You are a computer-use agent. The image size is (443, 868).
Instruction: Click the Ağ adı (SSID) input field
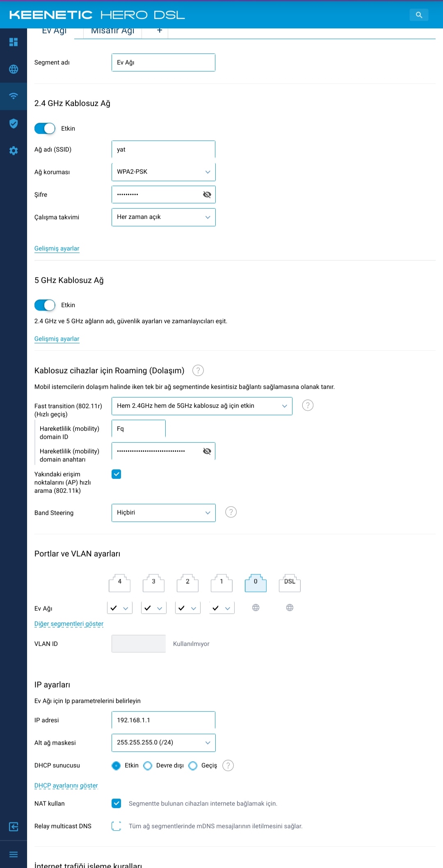(164, 149)
